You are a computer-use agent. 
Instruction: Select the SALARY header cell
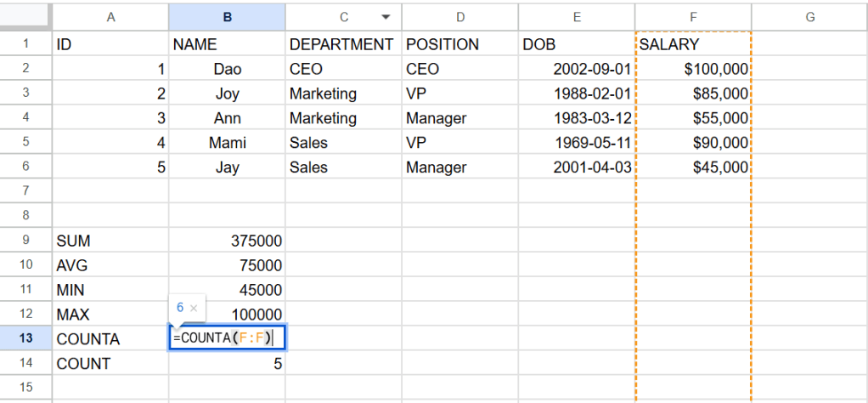pyautogui.click(x=693, y=44)
